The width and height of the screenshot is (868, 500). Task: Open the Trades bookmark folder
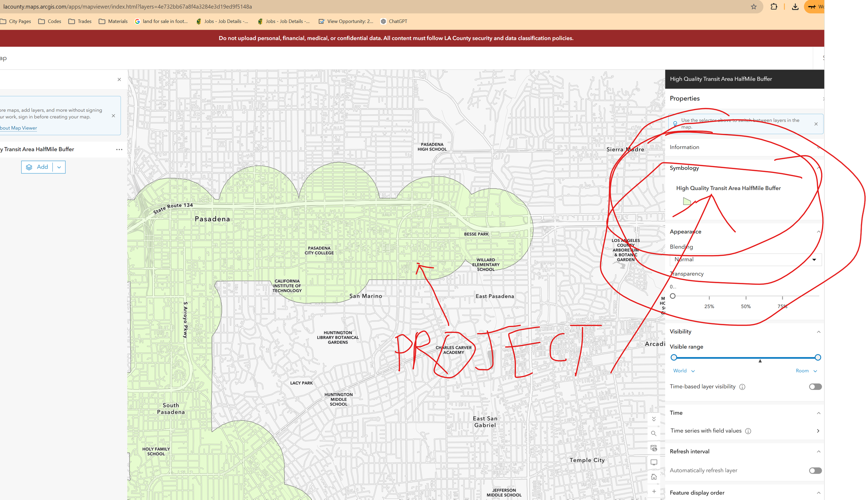[x=80, y=21]
